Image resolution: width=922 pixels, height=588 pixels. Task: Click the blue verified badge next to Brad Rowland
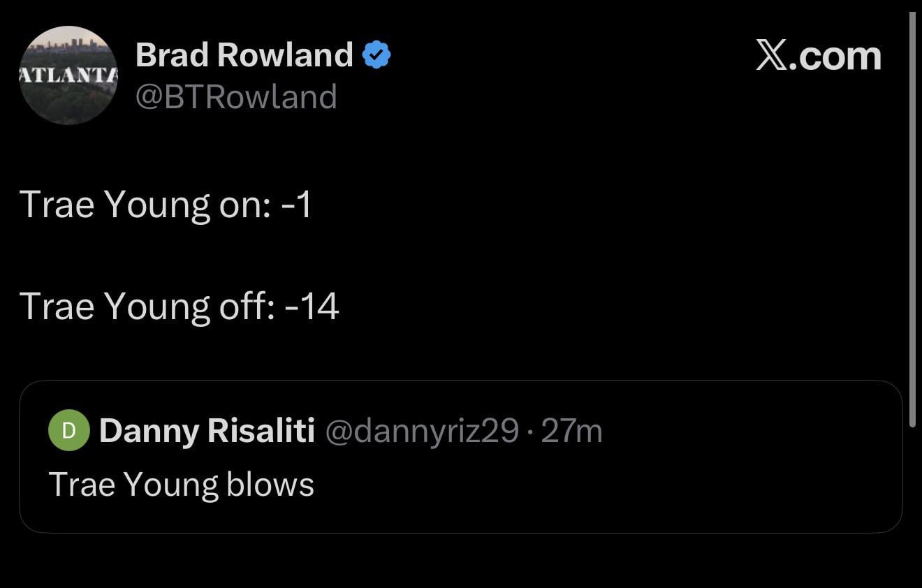click(x=376, y=53)
